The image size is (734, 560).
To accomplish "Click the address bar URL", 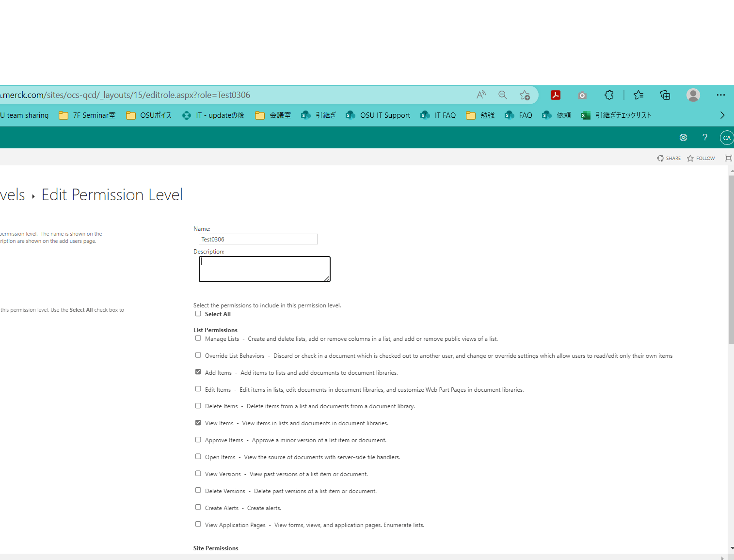I will (x=125, y=95).
